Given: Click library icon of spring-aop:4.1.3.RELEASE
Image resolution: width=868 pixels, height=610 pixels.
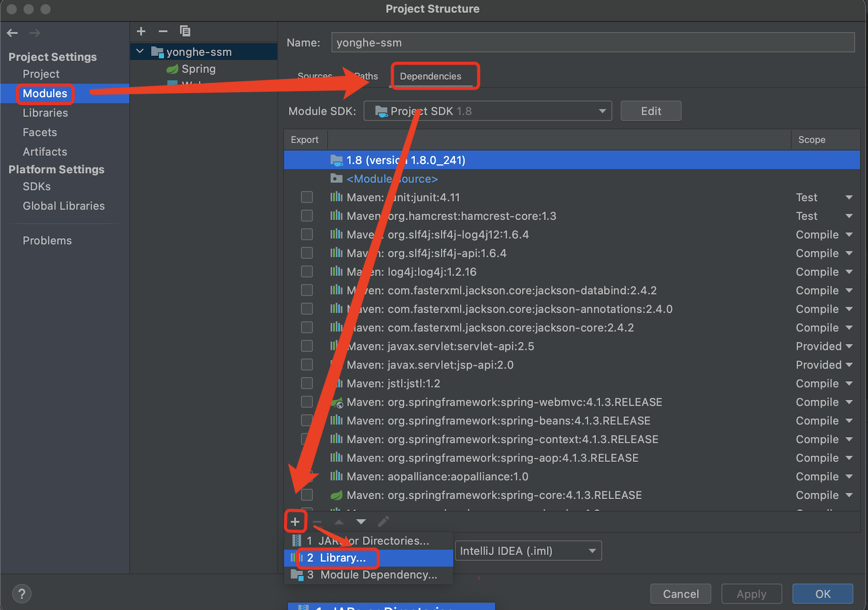Looking at the screenshot, I should coord(337,458).
